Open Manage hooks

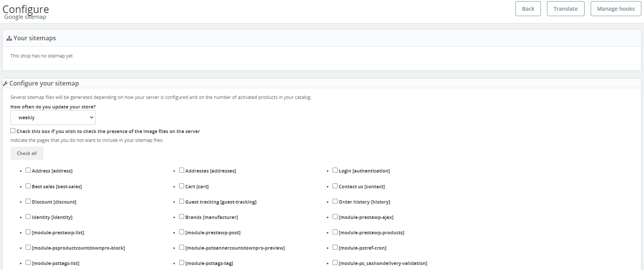[616, 9]
